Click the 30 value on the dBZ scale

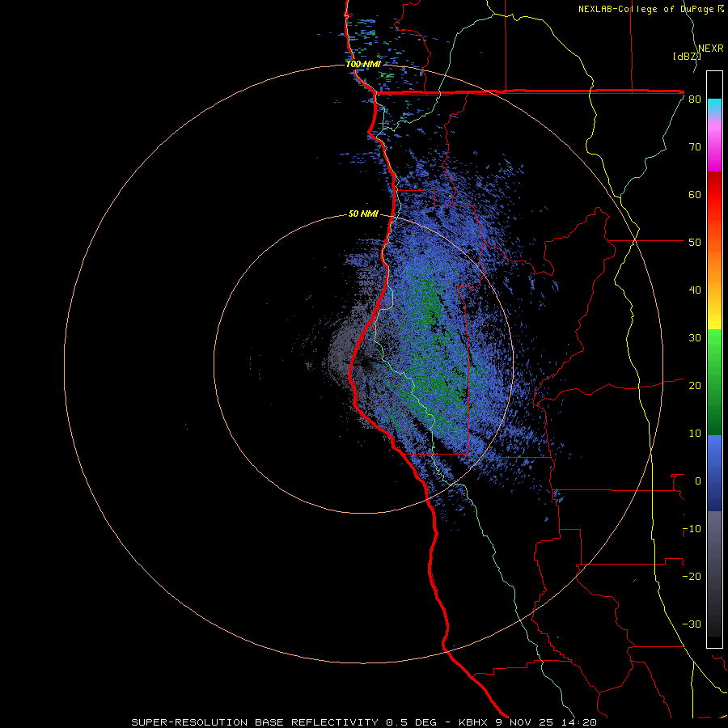pos(695,338)
